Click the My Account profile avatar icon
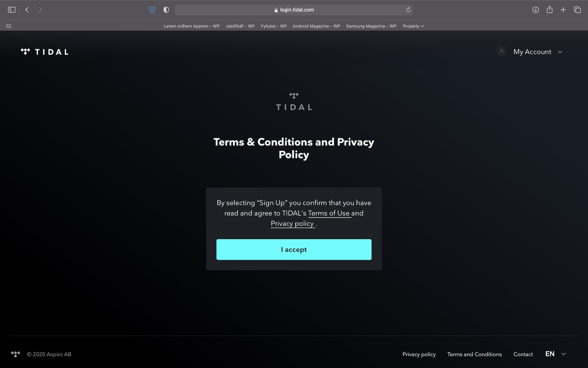 [502, 51]
